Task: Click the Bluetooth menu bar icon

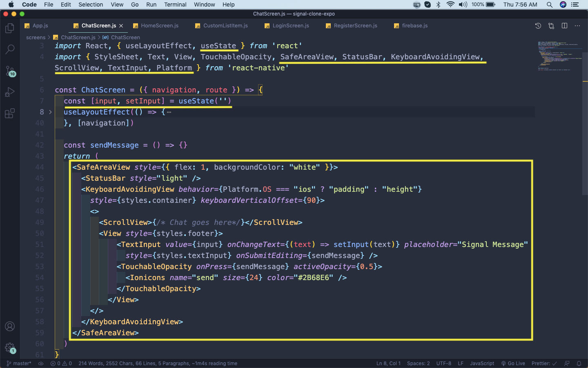Action: (x=439, y=4)
